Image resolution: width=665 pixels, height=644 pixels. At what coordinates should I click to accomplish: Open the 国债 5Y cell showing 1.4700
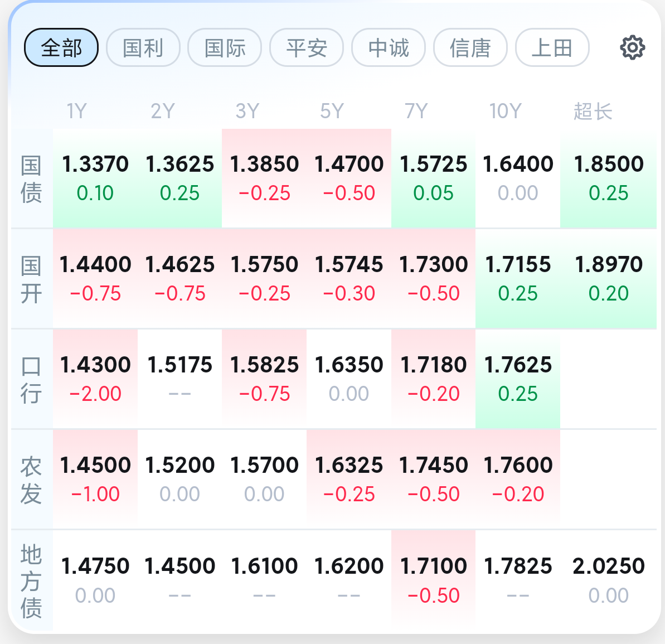pyautogui.click(x=349, y=178)
